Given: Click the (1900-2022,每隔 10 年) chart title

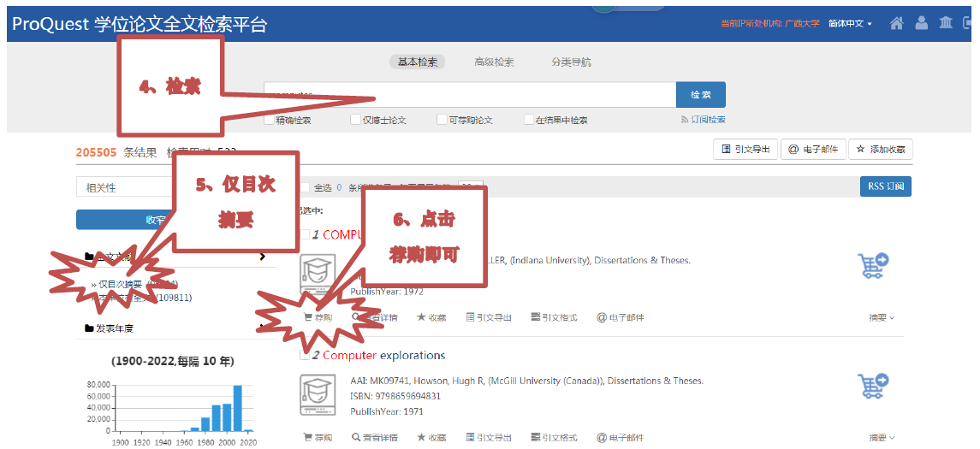Looking at the screenshot, I should click(x=173, y=362).
